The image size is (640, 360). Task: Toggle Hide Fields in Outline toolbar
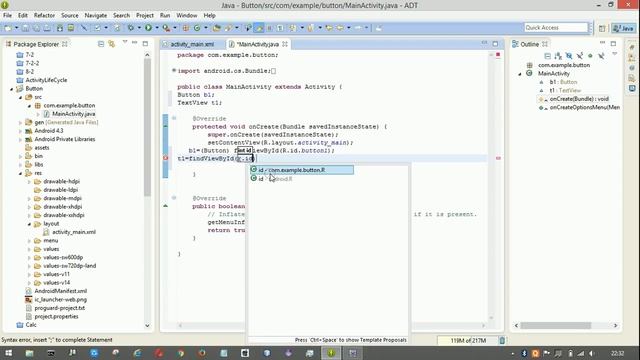[x=569, y=56]
